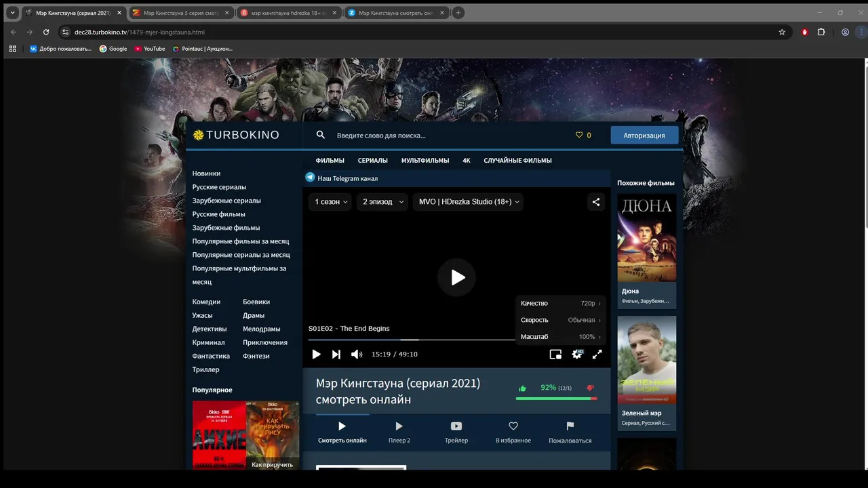This screenshot has height=488, width=868.
Task: Open translation dropdown 'MVO | HDrezka Studio (18+)'
Action: [469, 202]
